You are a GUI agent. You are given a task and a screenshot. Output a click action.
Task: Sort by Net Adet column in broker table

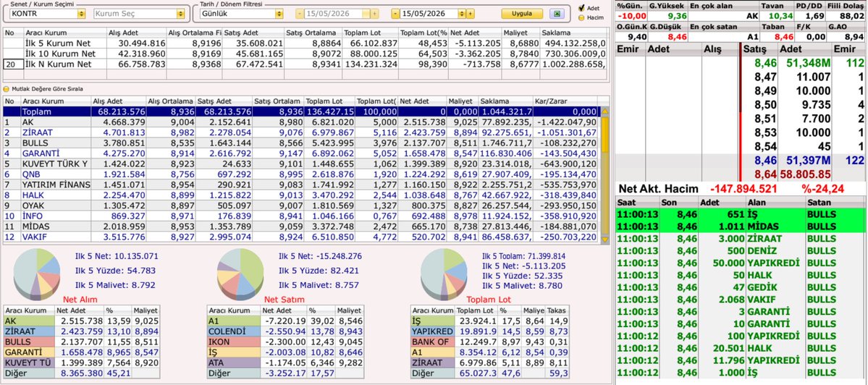[422, 101]
